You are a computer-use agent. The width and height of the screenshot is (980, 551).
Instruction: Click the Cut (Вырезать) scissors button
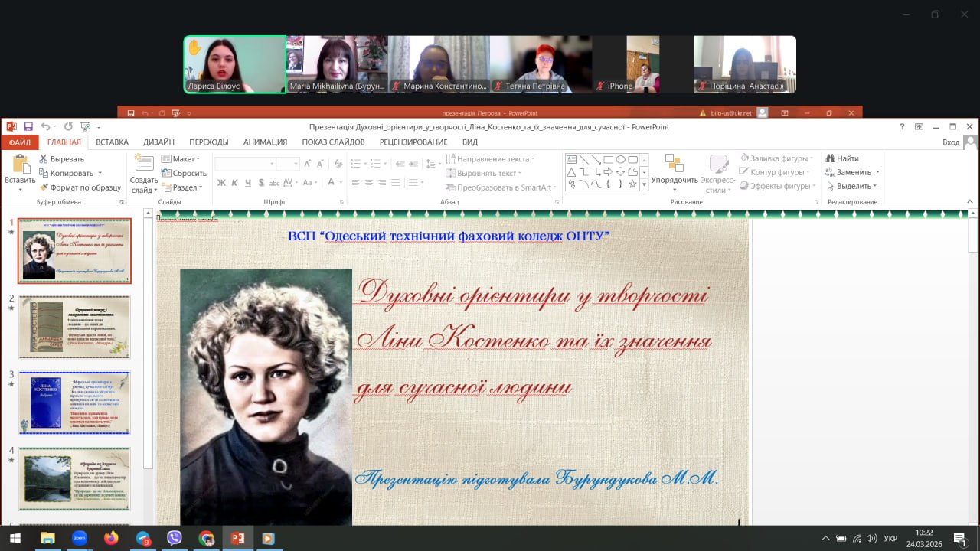click(62, 159)
